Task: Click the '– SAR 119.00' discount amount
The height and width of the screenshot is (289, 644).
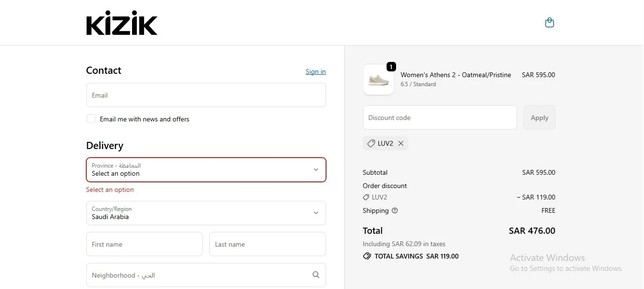Action: pos(536,197)
